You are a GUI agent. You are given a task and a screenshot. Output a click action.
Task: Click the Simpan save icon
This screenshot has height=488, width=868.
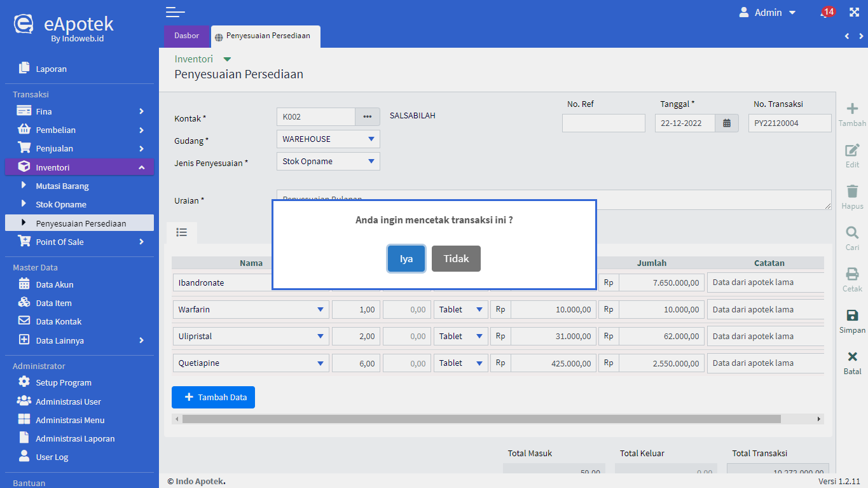click(852, 316)
